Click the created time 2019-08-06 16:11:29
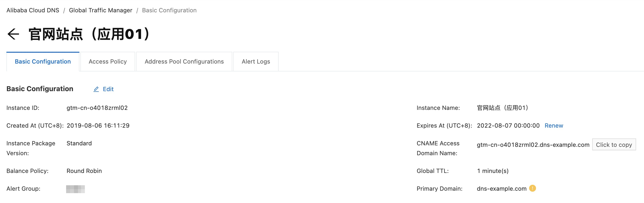 tap(98, 126)
